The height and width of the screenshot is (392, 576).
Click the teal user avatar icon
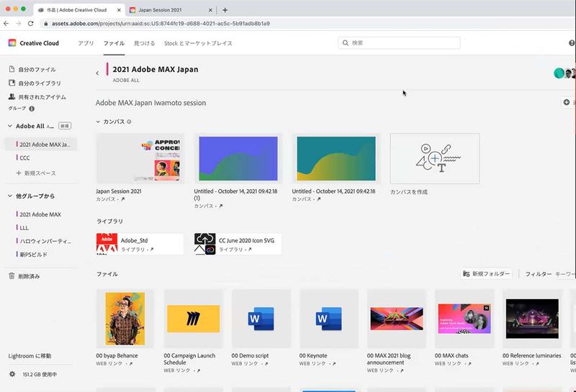coord(559,73)
